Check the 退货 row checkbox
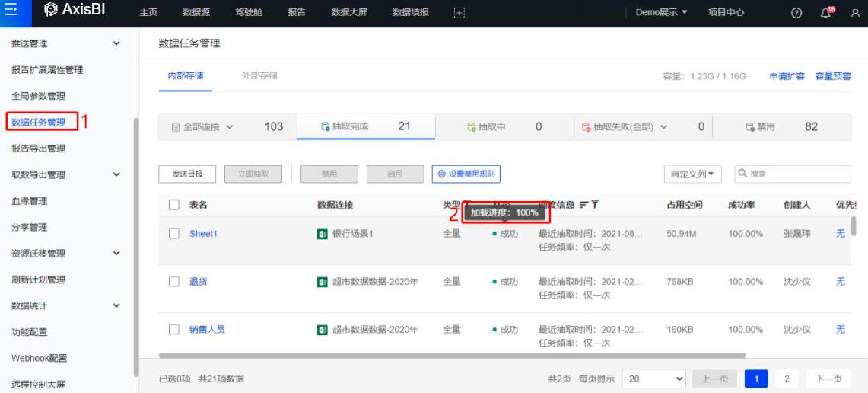868x393 pixels. (173, 282)
